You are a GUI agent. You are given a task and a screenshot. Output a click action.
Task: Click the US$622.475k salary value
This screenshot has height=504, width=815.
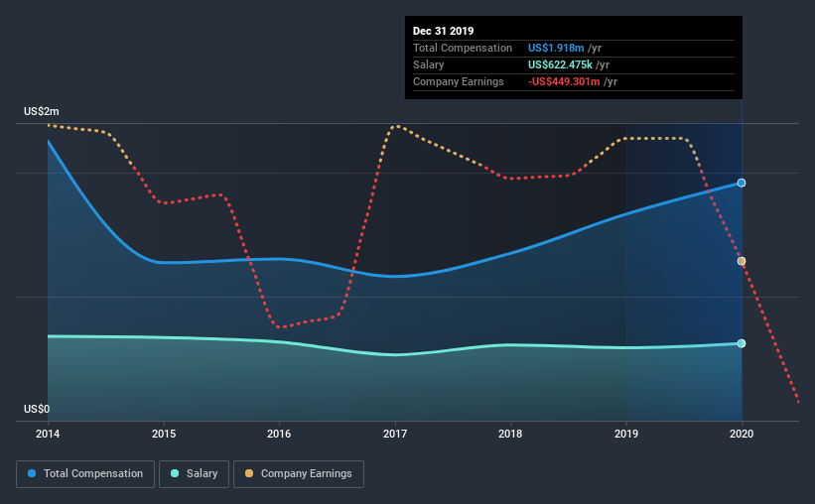pyautogui.click(x=560, y=64)
